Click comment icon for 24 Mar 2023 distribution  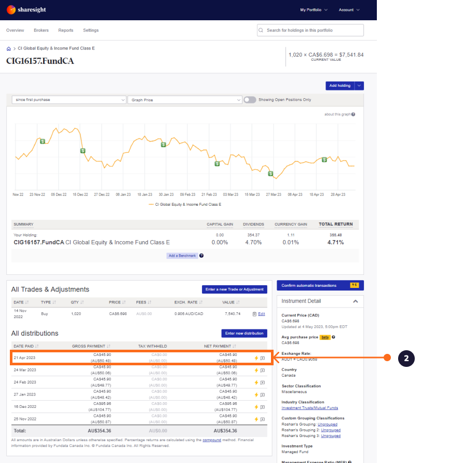263,371
